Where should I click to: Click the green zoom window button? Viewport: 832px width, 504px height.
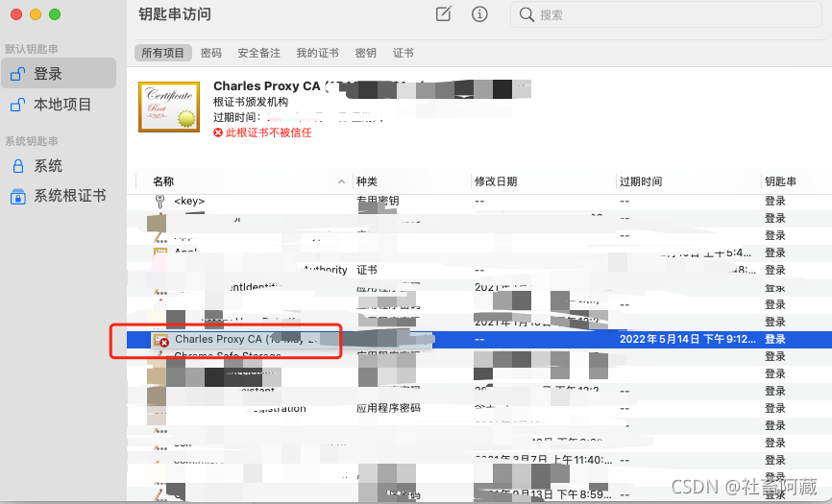click(55, 14)
